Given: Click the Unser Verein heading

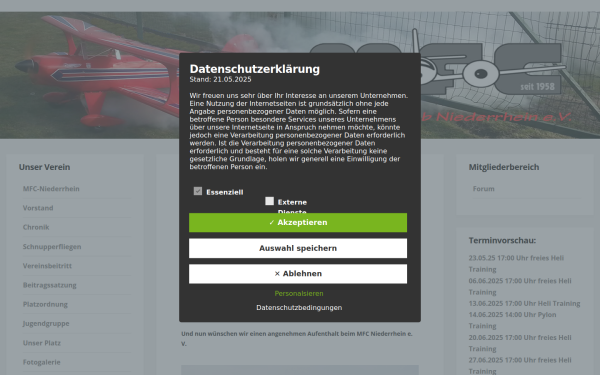Looking at the screenshot, I should coord(44,167).
